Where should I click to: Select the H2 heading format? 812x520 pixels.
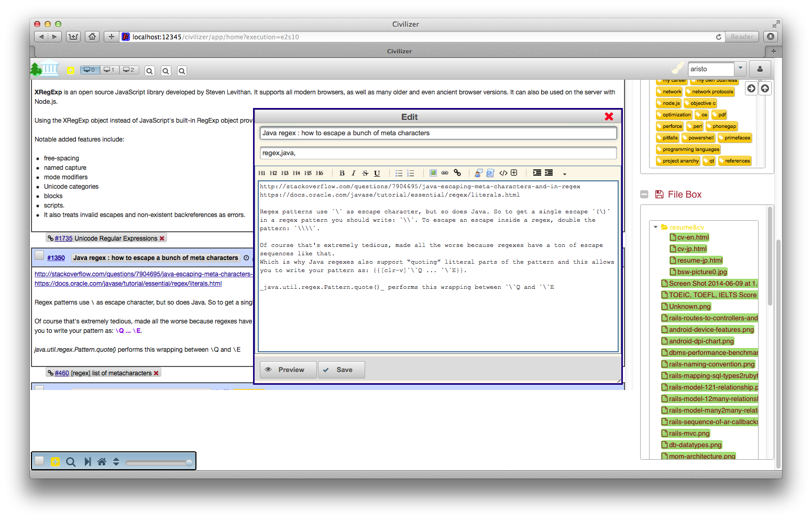point(273,173)
